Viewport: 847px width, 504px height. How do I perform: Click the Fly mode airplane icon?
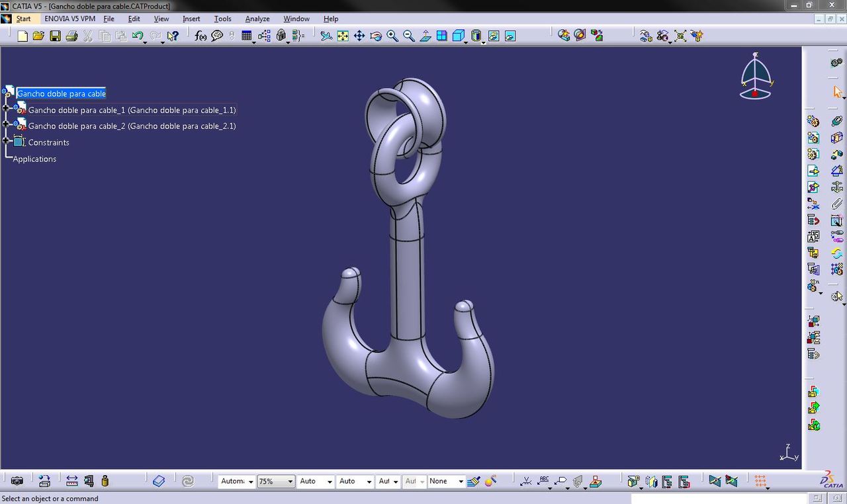point(326,36)
